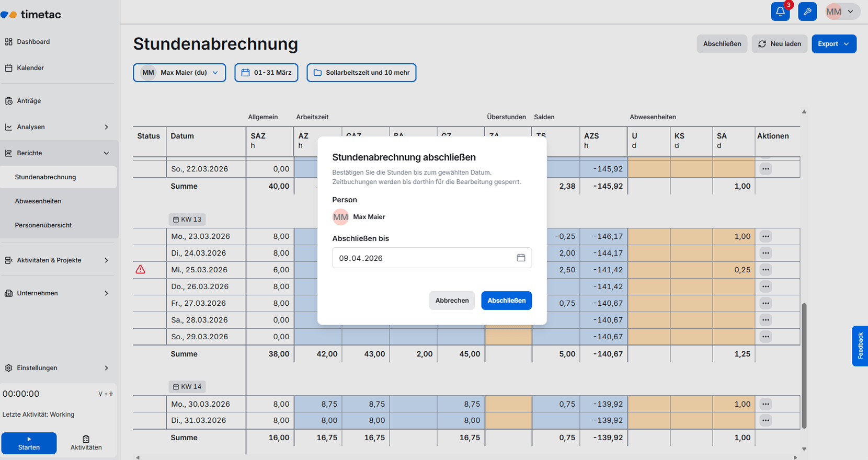Open the 01-31 März date range picker

(267, 73)
